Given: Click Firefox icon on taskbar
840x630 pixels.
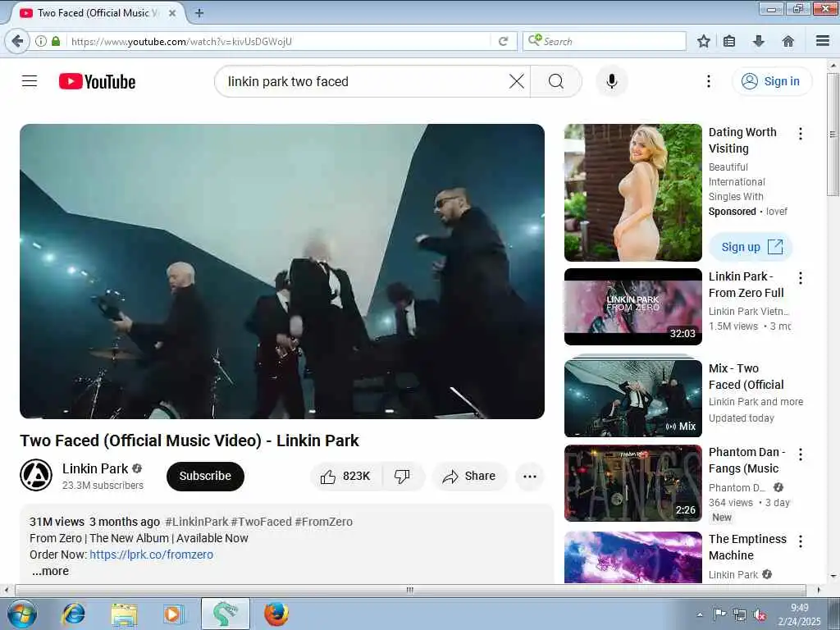Looking at the screenshot, I should (276, 614).
